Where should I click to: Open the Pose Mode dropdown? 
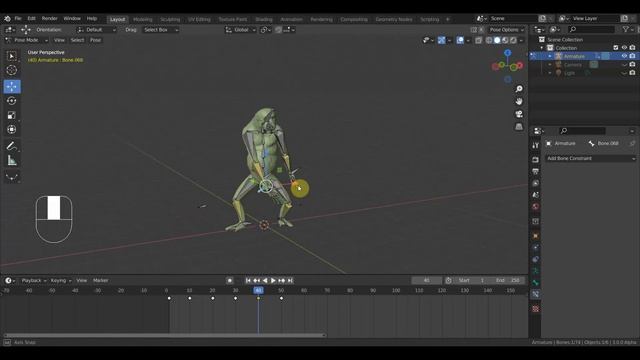pos(27,40)
